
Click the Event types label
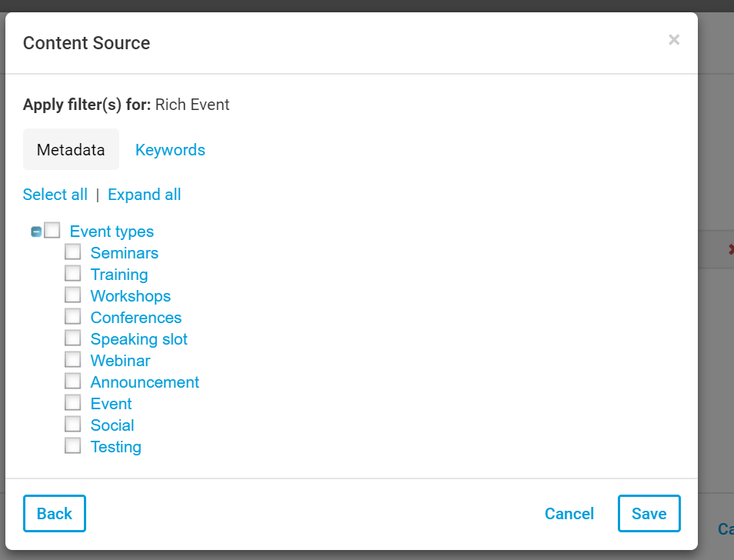point(112,232)
